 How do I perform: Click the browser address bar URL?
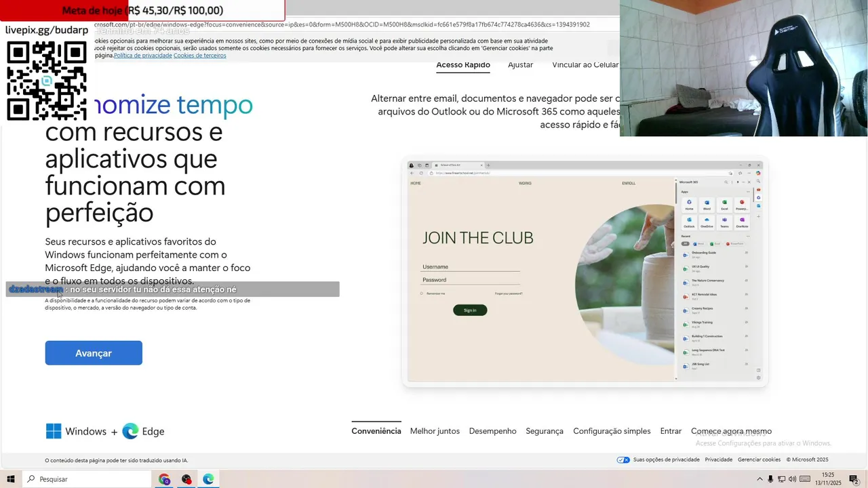[342, 24]
